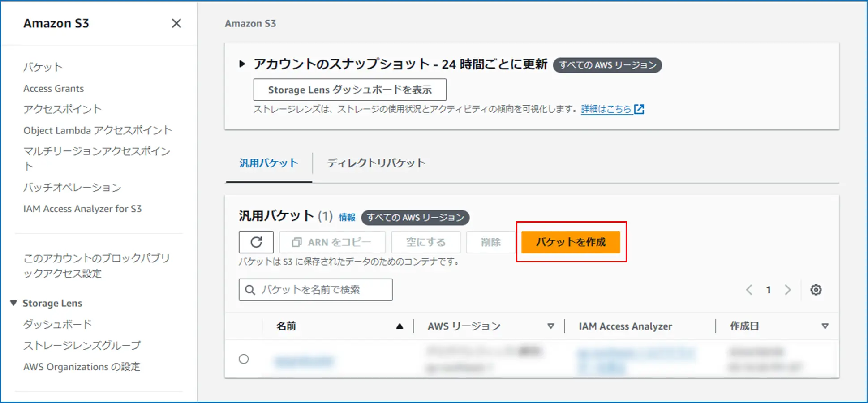Click Storage Lens ダッシュボードを表示 button
This screenshot has height=403, width=868.
coord(350,90)
